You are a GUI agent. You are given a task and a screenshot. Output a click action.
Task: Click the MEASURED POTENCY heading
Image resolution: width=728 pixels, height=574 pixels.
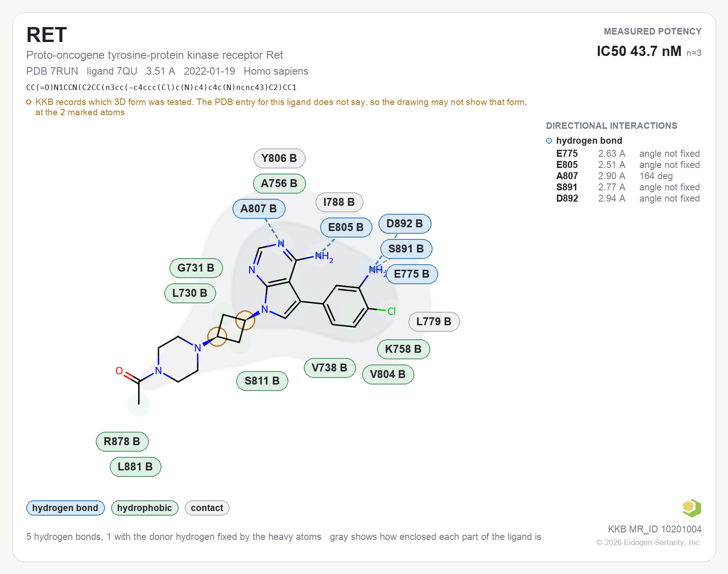(653, 31)
